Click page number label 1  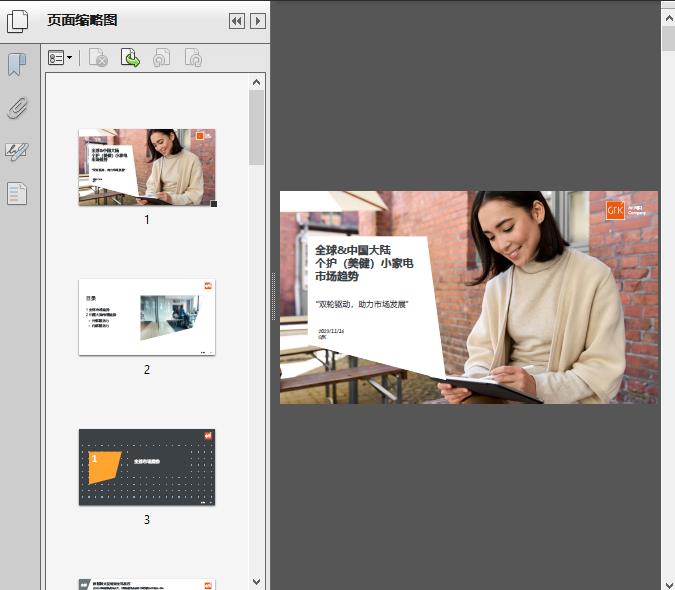pos(147,220)
